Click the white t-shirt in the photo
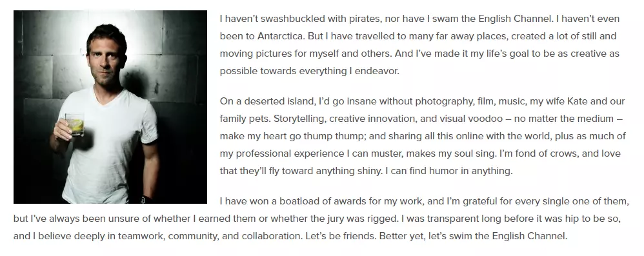644x256 pixels. click(108, 146)
